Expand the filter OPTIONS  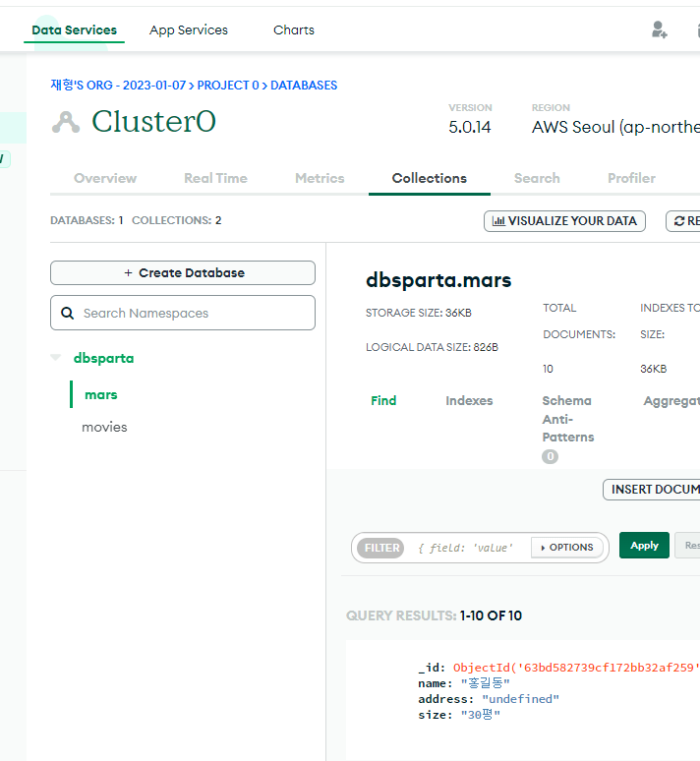point(567,548)
